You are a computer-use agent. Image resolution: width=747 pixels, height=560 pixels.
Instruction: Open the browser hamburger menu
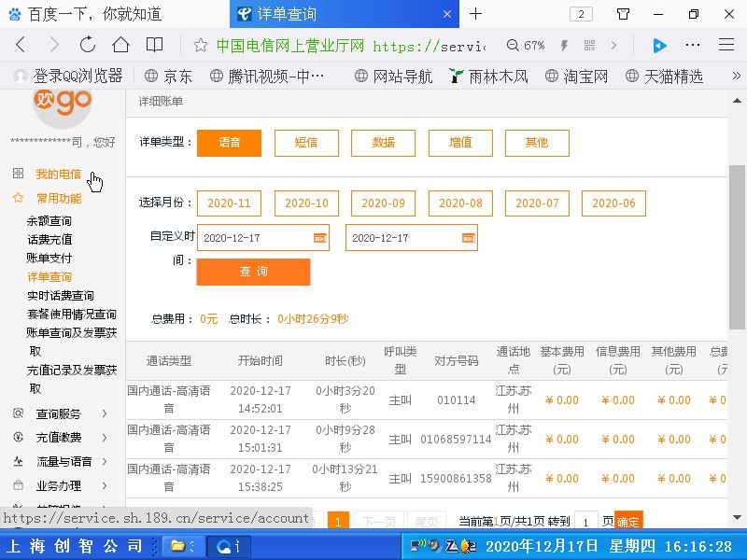click(x=726, y=45)
